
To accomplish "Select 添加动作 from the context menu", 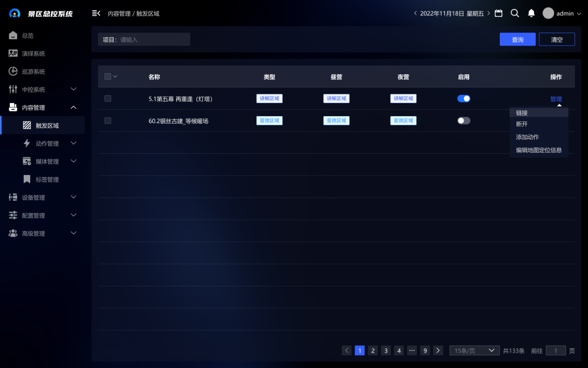I will tap(527, 137).
